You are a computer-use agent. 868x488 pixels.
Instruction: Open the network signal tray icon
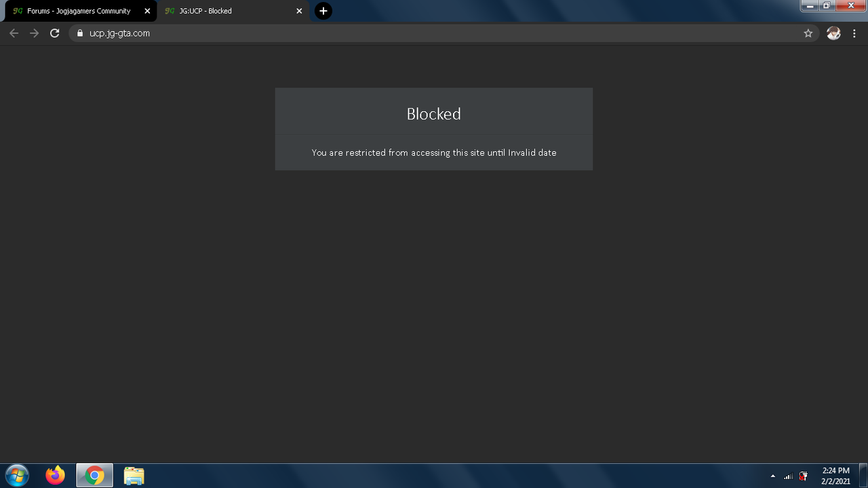[x=788, y=476]
